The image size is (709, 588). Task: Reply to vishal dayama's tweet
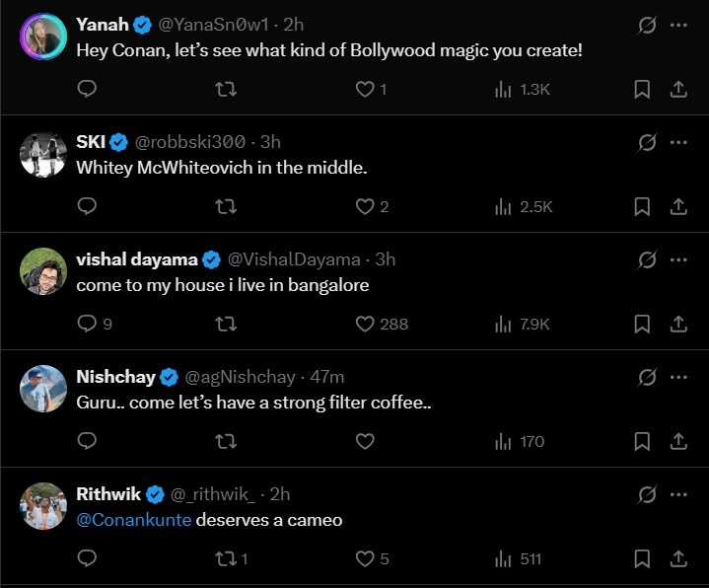pyautogui.click(x=87, y=324)
